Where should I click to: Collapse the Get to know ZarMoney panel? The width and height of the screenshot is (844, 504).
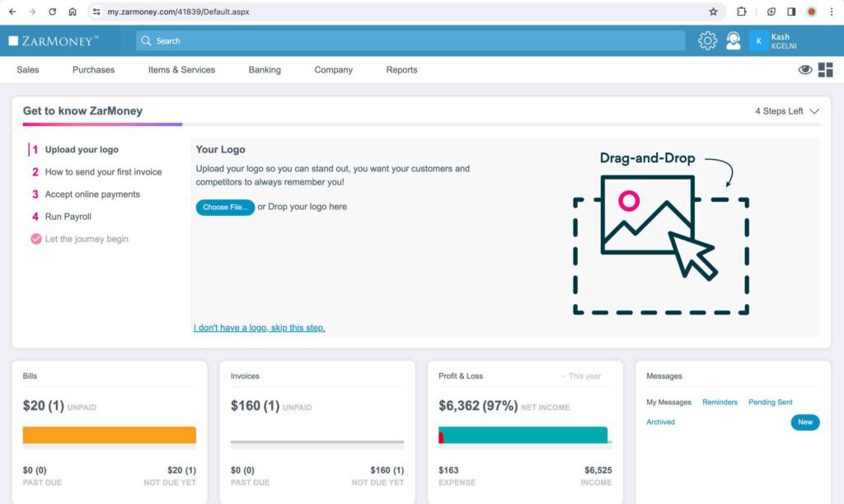(x=814, y=110)
